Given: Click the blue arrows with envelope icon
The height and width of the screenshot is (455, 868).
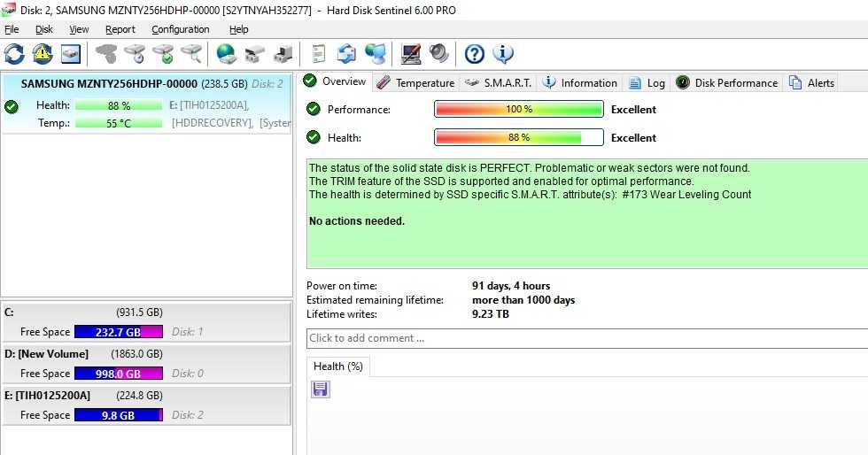Looking at the screenshot, I should [347, 54].
